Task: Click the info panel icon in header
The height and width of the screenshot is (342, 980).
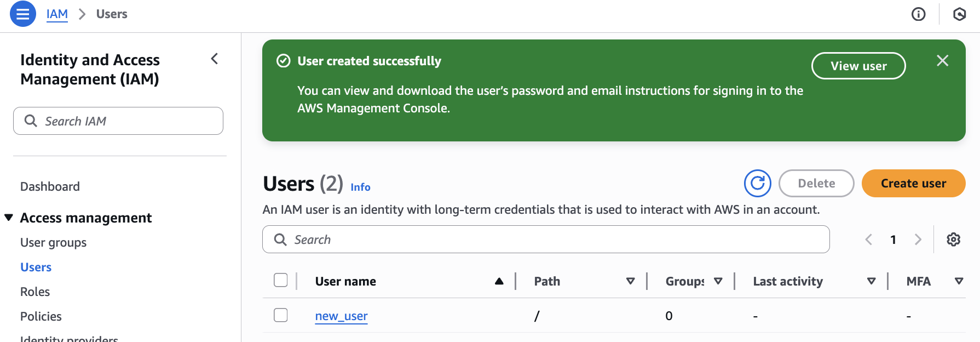Action: [918, 14]
